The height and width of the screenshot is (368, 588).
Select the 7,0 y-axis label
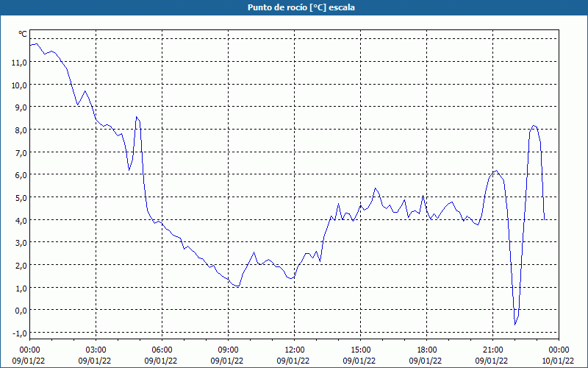[21, 152]
